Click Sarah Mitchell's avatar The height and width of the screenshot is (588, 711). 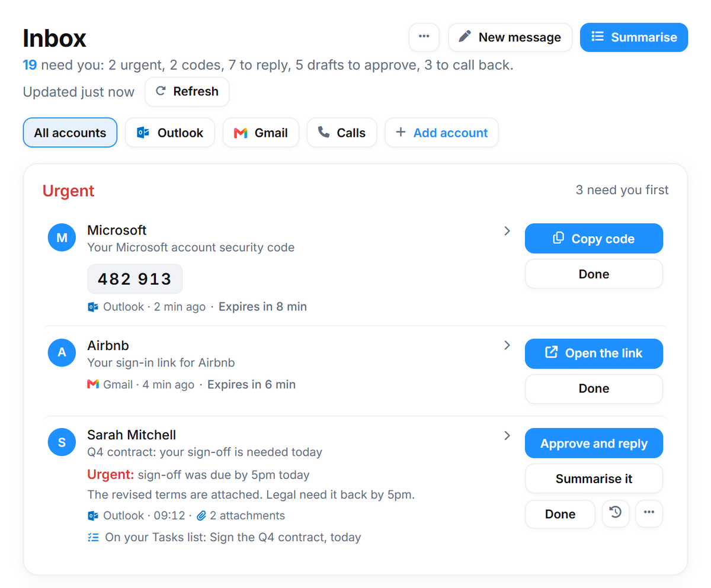[x=62, y=442]
